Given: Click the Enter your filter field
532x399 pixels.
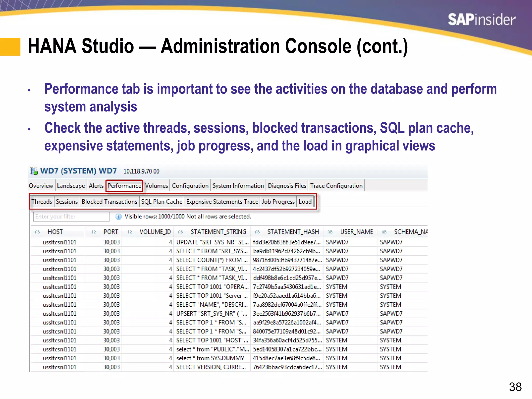Looking at the screenshot, I should pos(71,217).
